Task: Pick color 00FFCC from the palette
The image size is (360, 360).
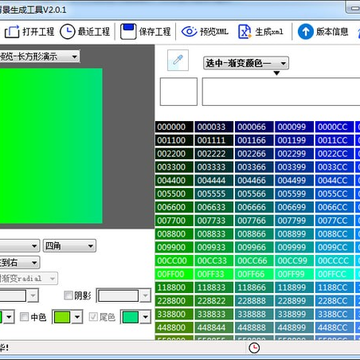Action: (334, 274)
